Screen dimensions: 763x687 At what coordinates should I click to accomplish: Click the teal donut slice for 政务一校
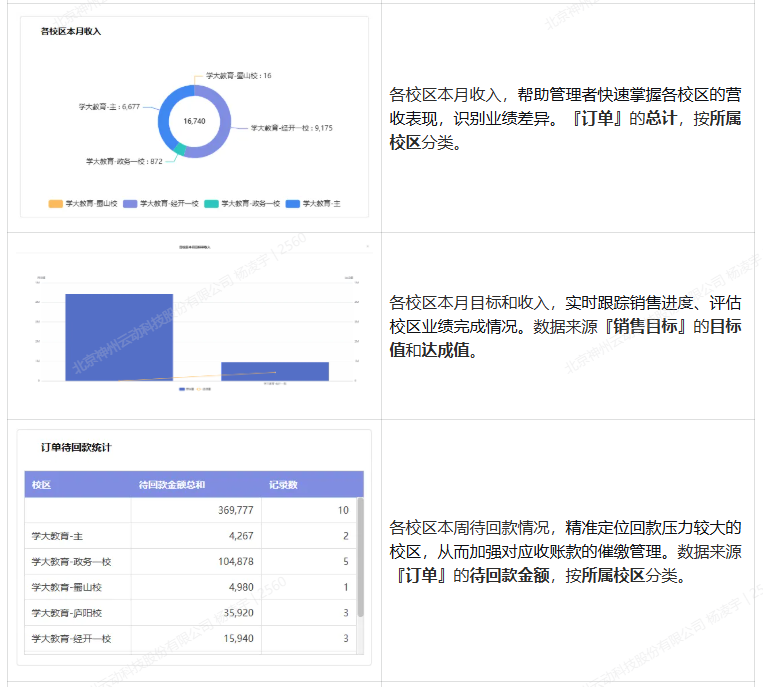coord(180,150)
